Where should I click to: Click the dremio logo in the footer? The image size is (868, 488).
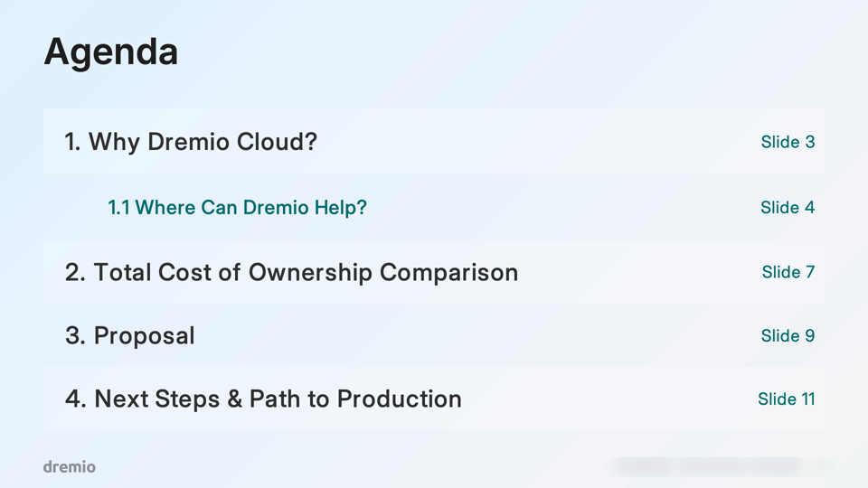(70, 467)
